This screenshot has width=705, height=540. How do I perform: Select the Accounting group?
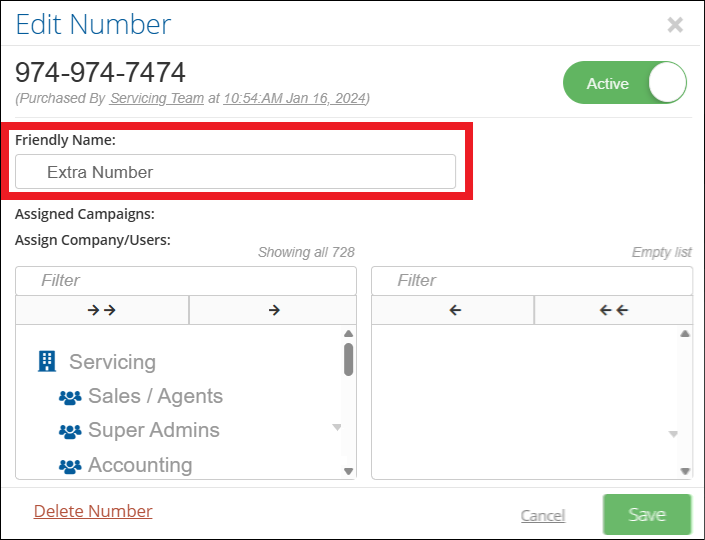click(140, 465)
